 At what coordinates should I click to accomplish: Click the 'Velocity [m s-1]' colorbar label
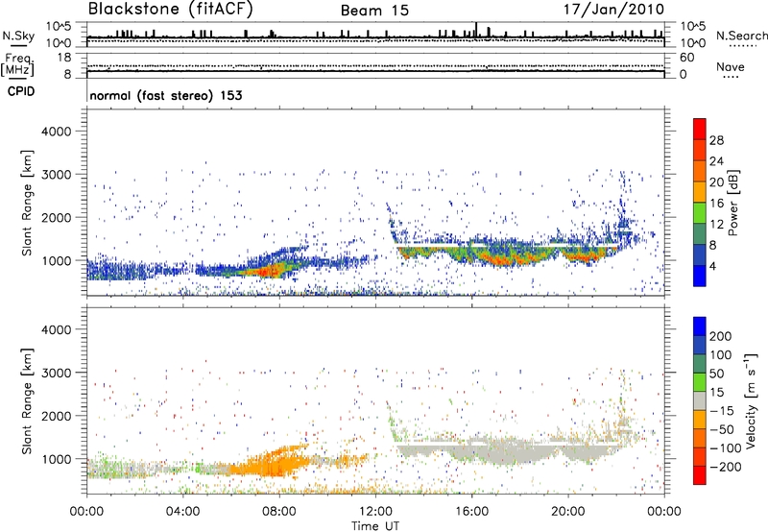pos(751,400)
